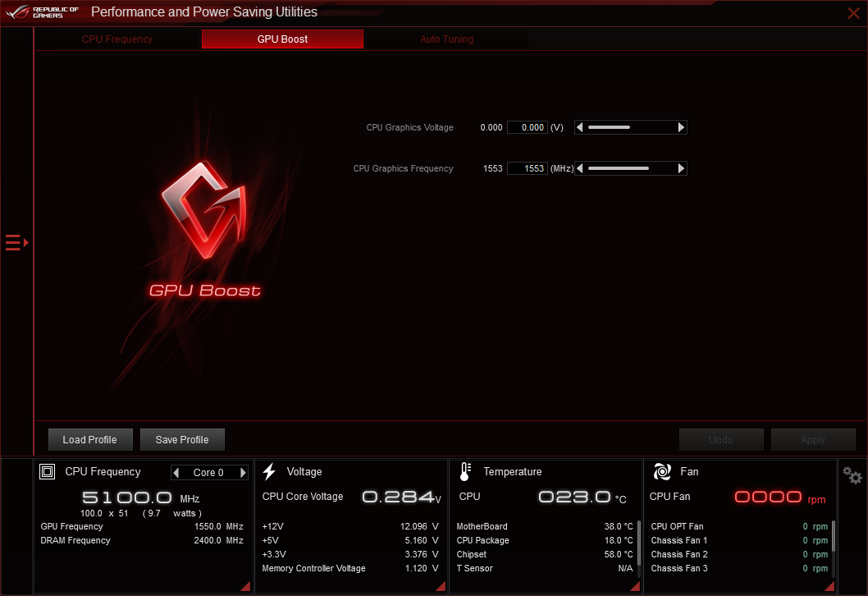Click the Chassis Fan 3 row
This screenshot has height=596, width=868.
(x=739, y=568)
